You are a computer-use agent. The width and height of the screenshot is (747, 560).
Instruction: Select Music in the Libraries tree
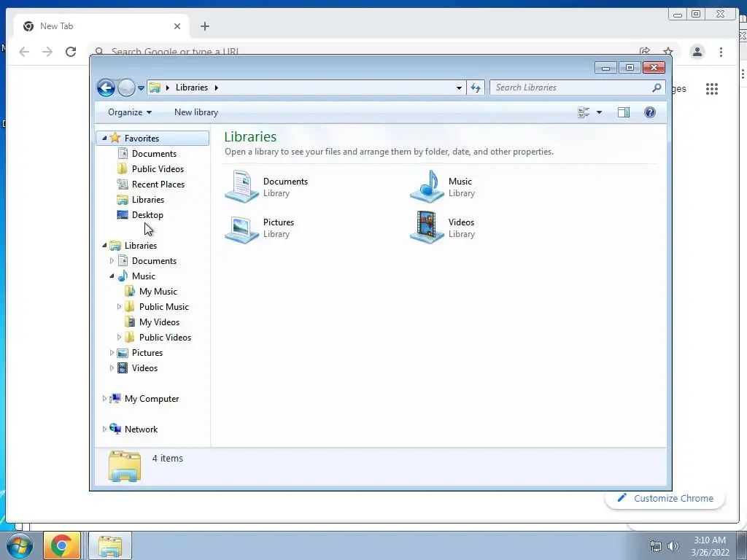point(144,276)
